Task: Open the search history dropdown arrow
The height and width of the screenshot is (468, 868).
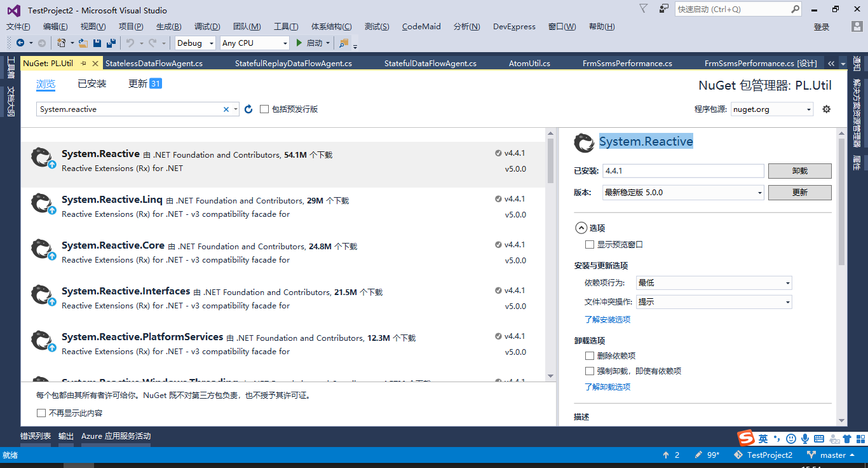Action: point(236,109)
